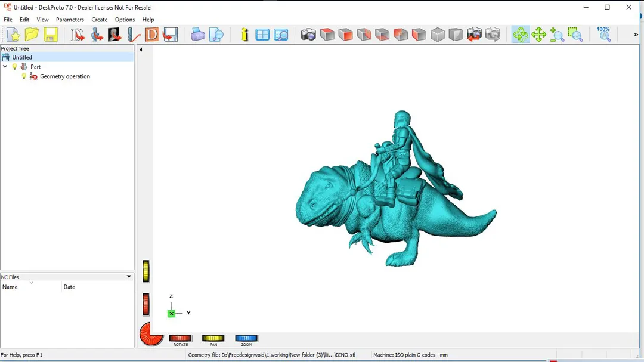The width and height of the screenshot is (644, 362).
Task: Choose the light gray isometric cube view
Action: click(438, 35)
